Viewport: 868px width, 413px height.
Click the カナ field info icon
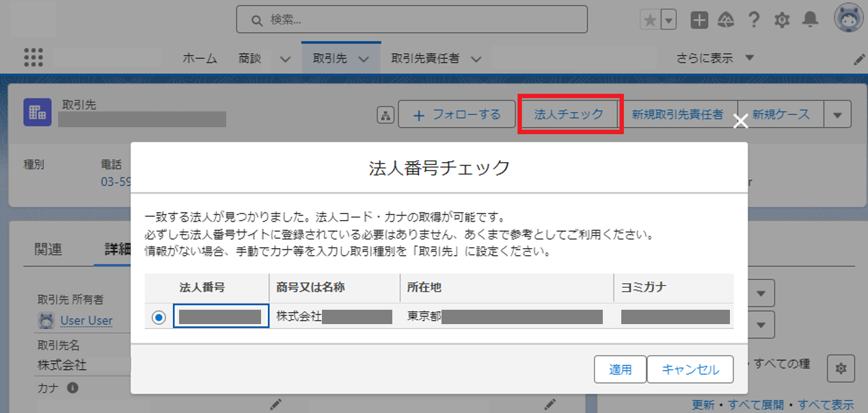pyautogui.click(x=72, y=388)
